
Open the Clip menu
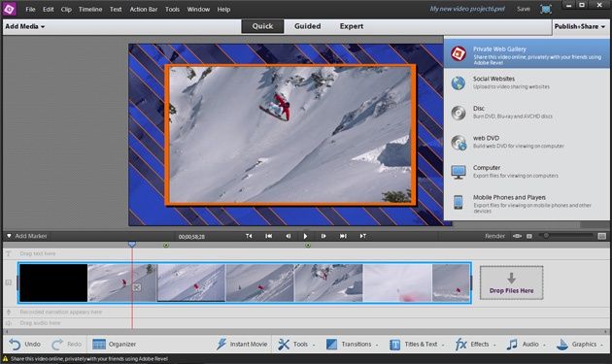pyautogui.click(x=66, y=9)
